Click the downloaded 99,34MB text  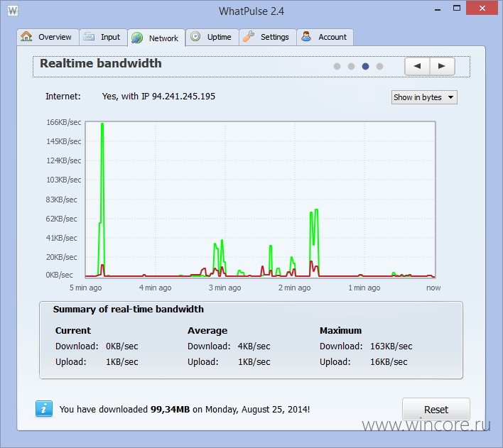[170, 410]
